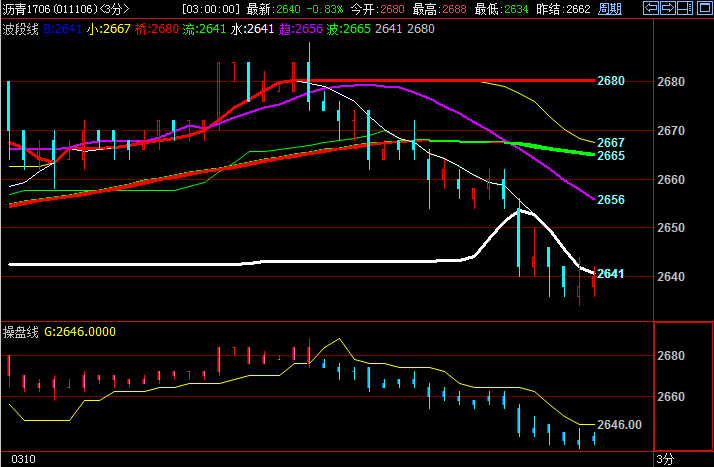
Task: Click the 2641 white line label
Action: (x=610, y=274)
